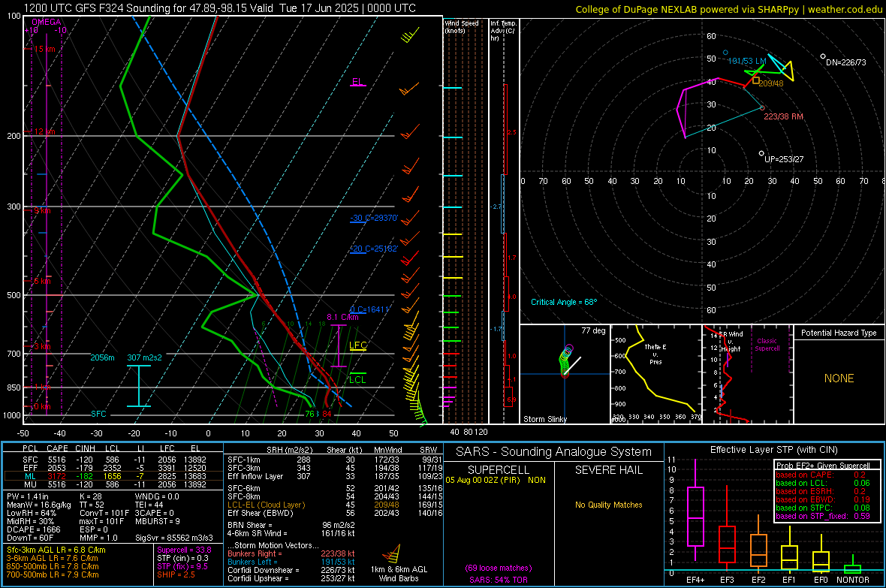Click the 2056m effective inflow height label
Viewport: 886px width, 588px height.
[102, 358]
